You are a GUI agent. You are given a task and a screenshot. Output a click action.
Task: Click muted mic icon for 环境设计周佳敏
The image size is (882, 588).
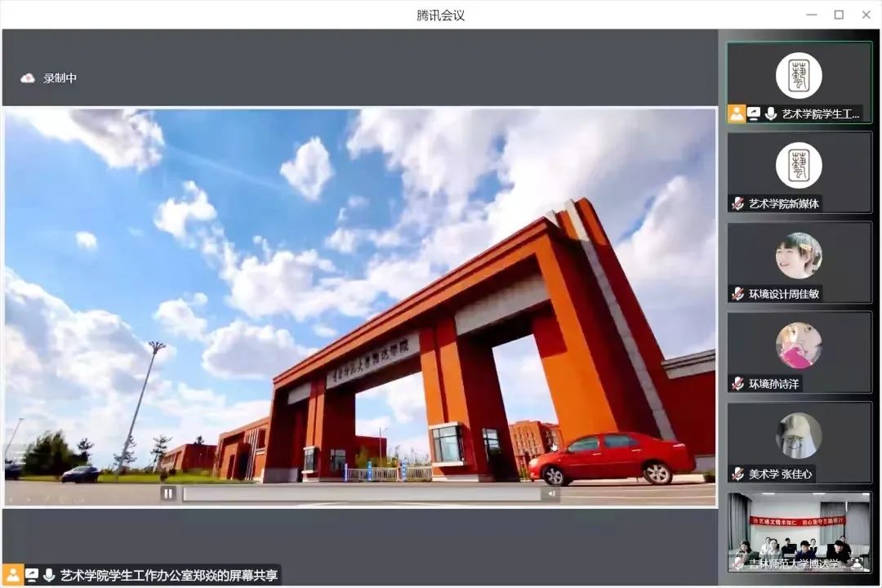click(737, 294)
